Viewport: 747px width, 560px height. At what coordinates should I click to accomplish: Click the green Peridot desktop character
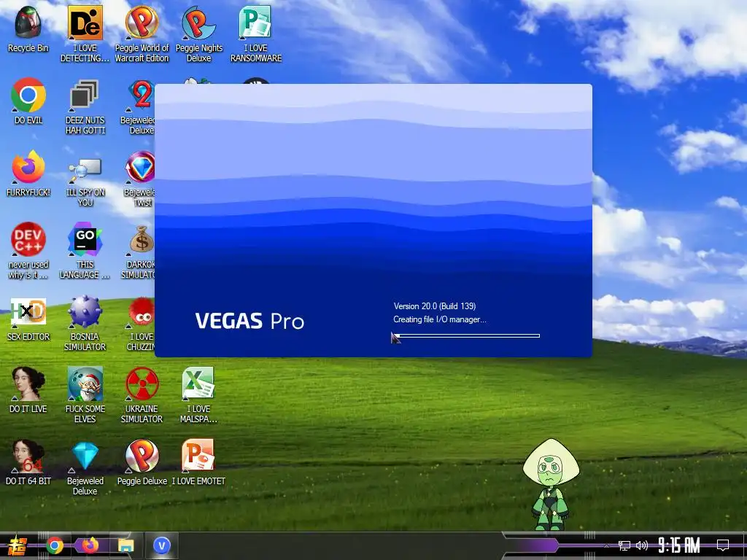tap(551, 484)
